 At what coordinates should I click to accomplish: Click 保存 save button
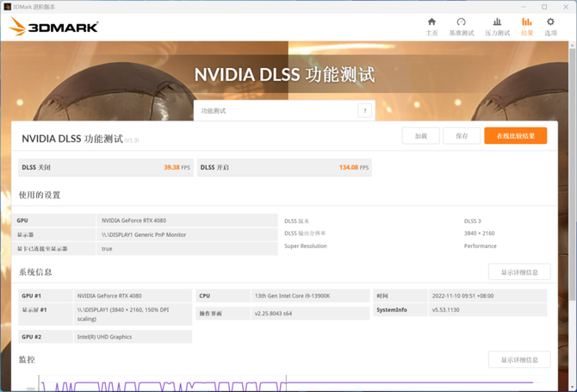click(462, 136)
